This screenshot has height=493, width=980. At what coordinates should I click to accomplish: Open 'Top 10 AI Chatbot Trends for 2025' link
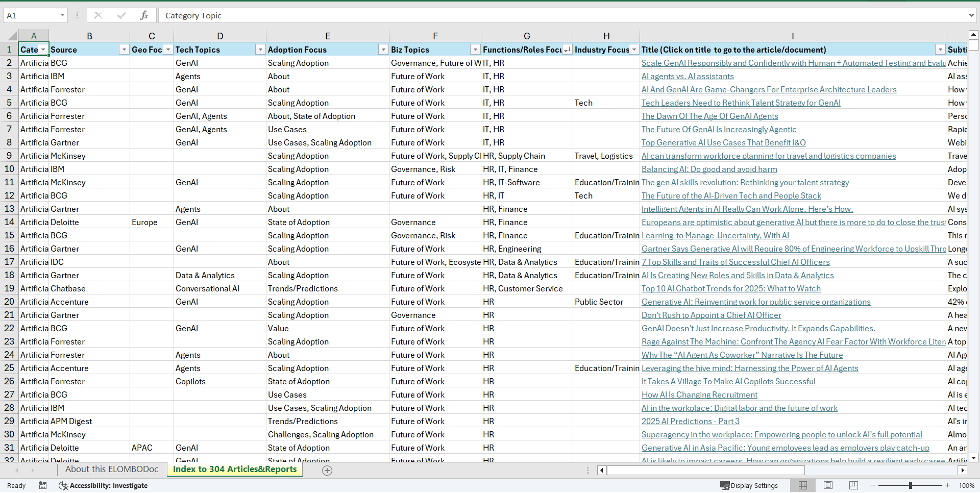coord(731,289)
